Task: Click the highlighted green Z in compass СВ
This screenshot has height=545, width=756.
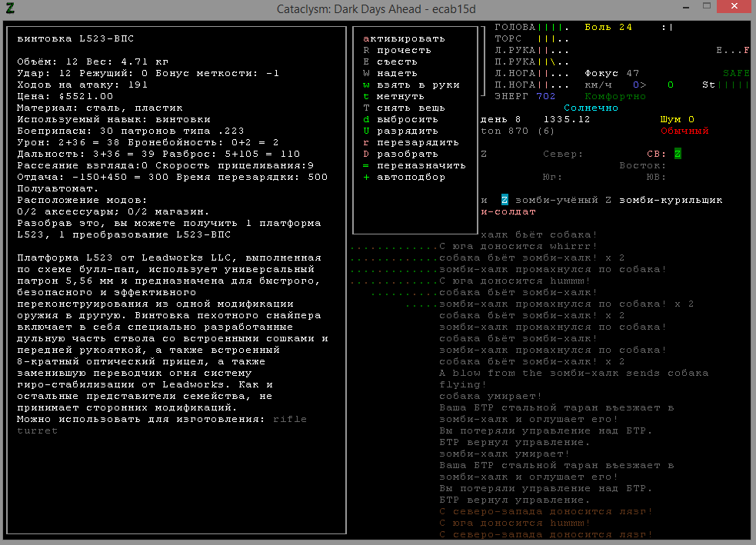Action: click(x=678, y=155)
